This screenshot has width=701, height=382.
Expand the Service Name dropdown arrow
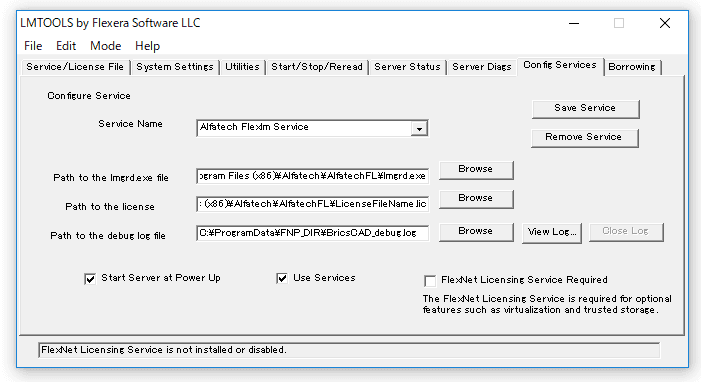[x=419, y=129]
